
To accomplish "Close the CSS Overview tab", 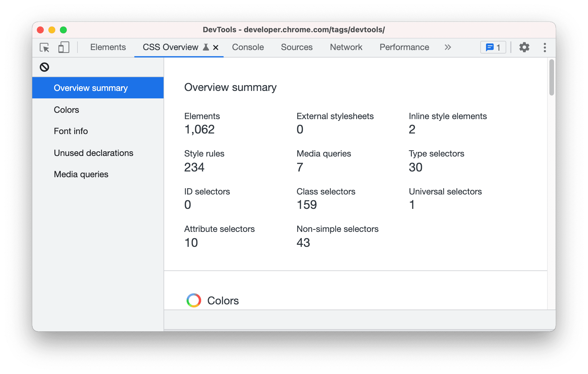I will (x=216, y=47).
